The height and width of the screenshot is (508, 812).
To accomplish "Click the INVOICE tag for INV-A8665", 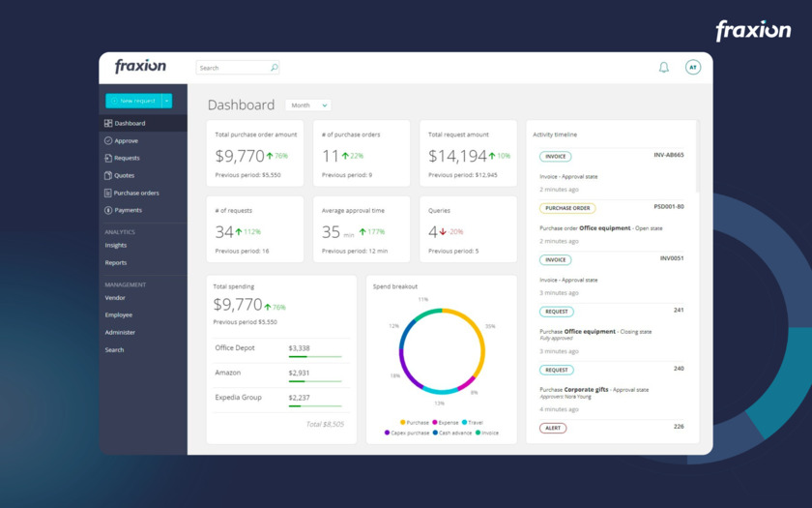I will pyautogui.click(x=555, y=157).
